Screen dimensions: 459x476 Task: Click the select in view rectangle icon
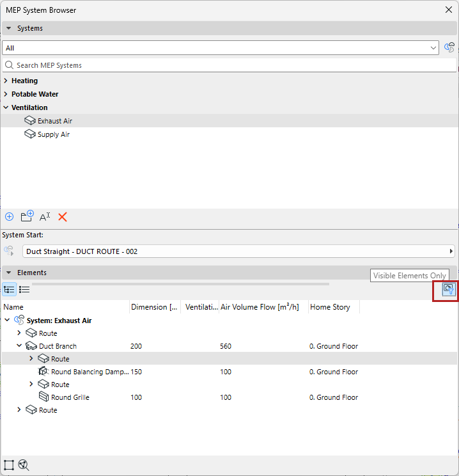pyautogui.click(x=9, y=464)
